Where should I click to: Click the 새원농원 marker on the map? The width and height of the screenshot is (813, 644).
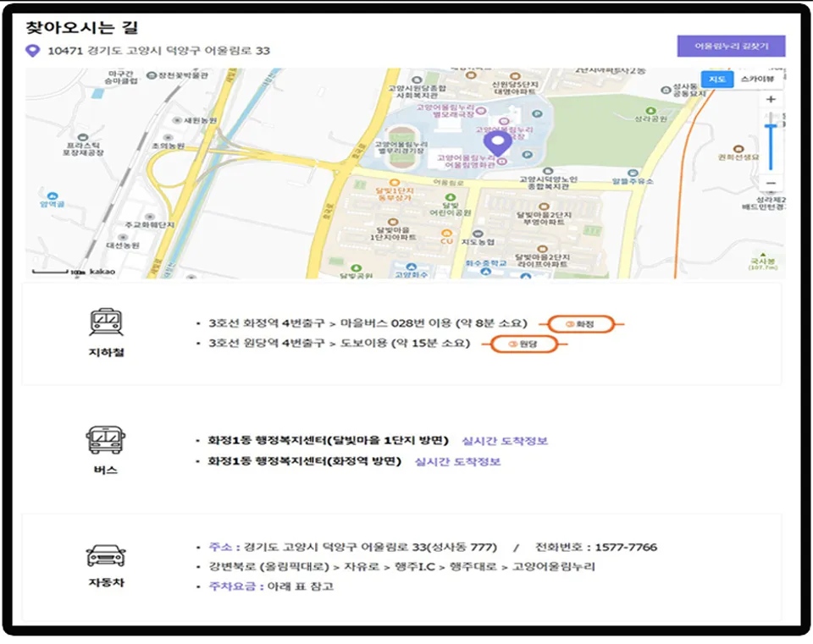point(177,120)
